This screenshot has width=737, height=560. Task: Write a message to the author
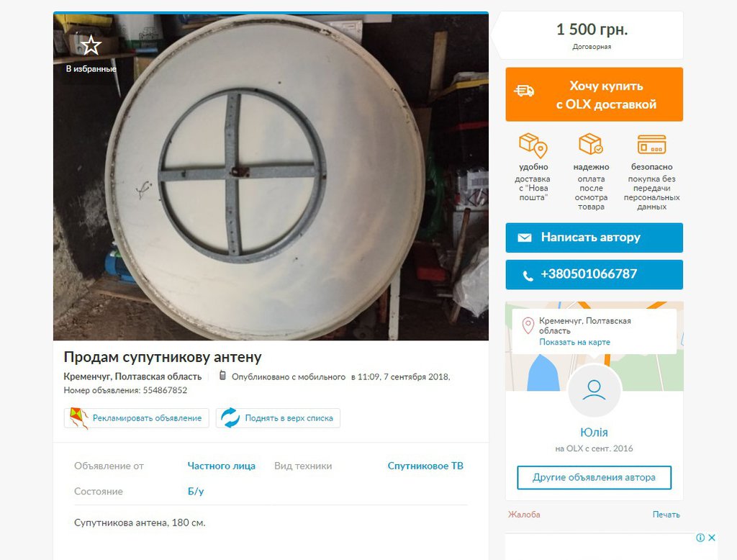point(594,238)
